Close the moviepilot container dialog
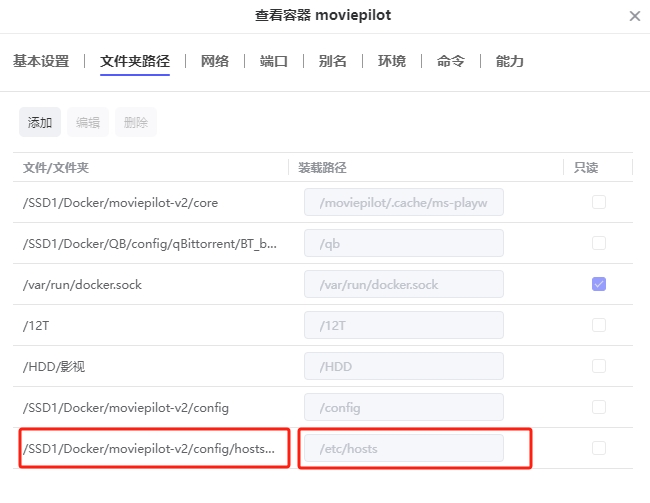The height and width of the screenshot is (503, 650). tap(634, 16)
